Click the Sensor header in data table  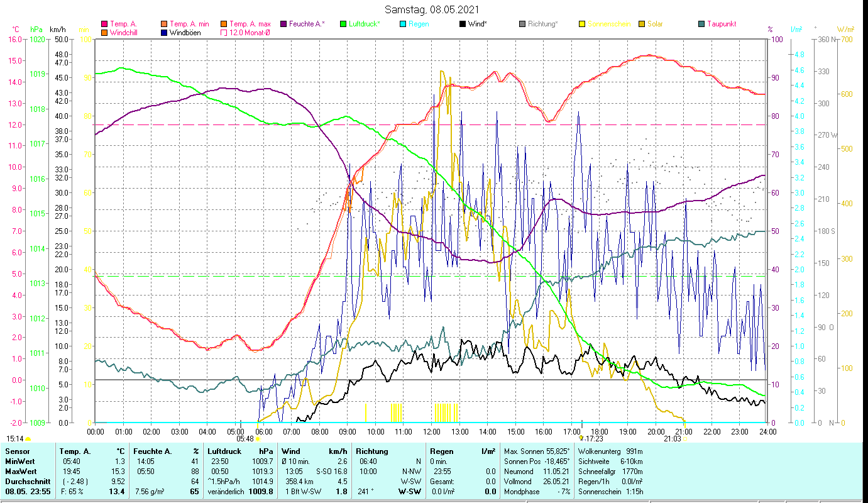pyautogui.click(x=18, y=451)
